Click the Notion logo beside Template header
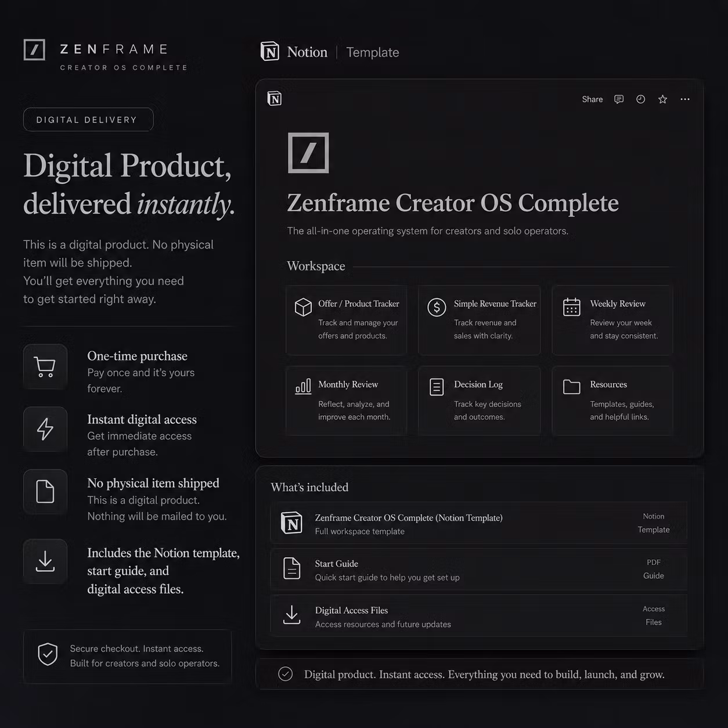The image size is (728, 728). (x=269, y=52)
